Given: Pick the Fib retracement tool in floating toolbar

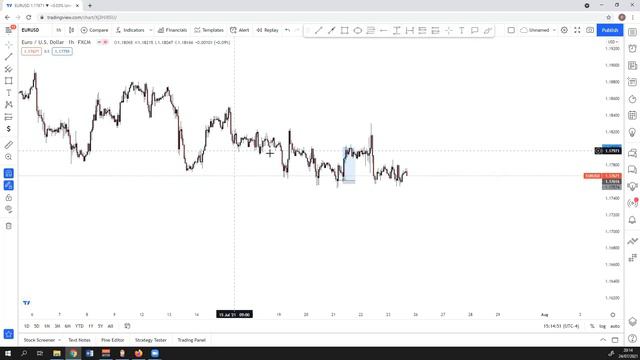Looking at the screenshot, I should (371, 30).
